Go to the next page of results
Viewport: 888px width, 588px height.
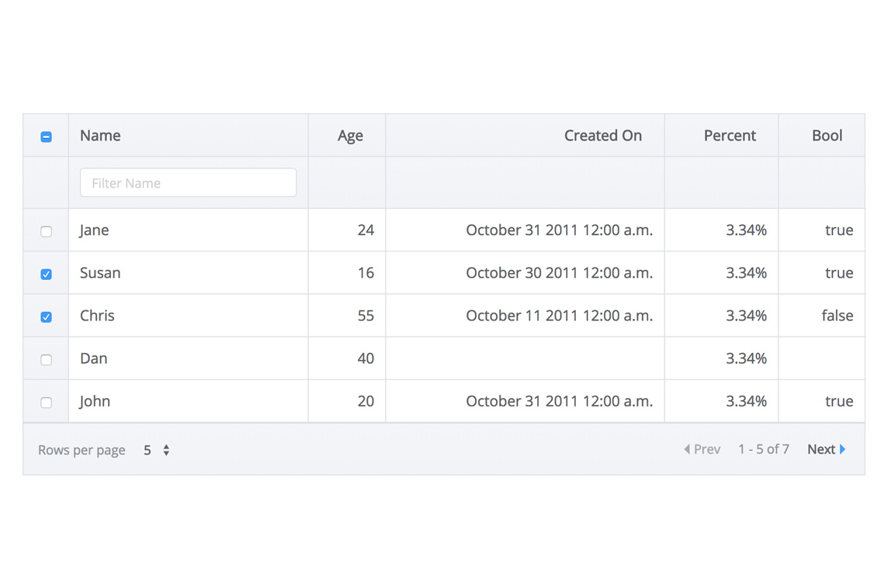820,449
